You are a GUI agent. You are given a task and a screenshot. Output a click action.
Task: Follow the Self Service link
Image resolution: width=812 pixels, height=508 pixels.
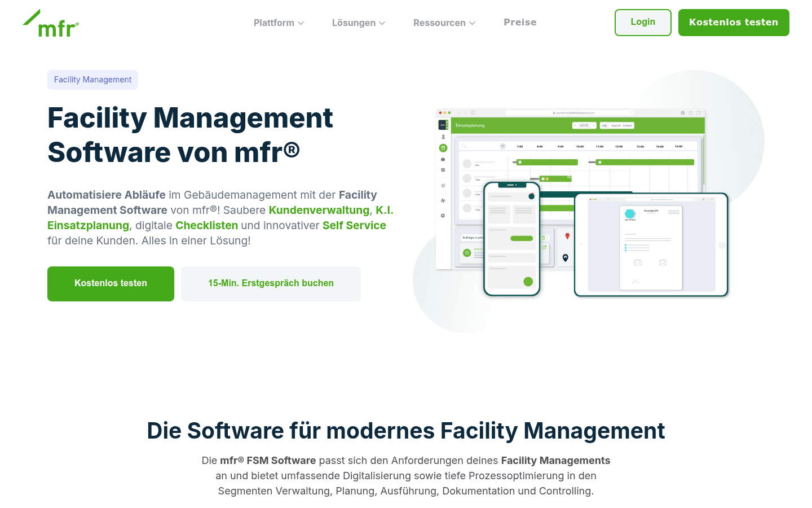pos(354,225)
